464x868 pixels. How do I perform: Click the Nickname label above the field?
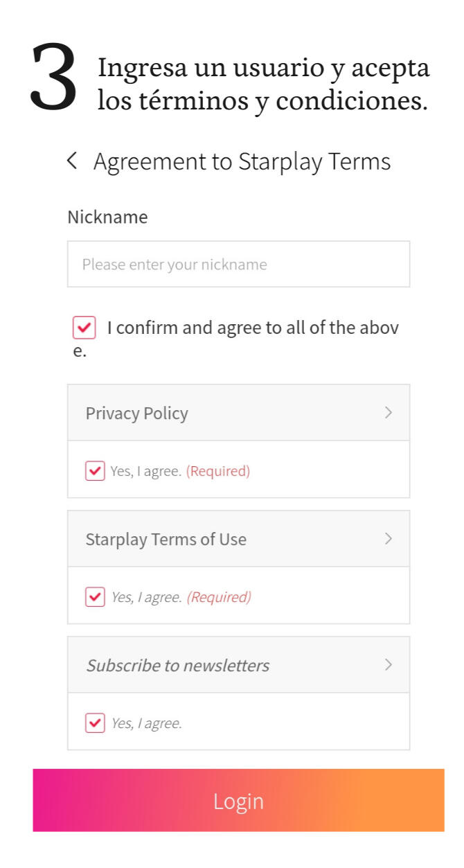coord(107,217)
